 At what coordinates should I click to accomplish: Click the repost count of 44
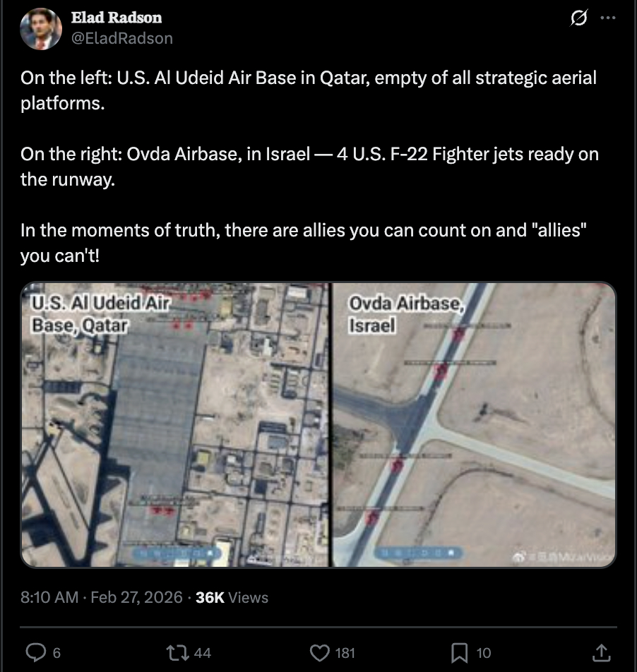202,653
